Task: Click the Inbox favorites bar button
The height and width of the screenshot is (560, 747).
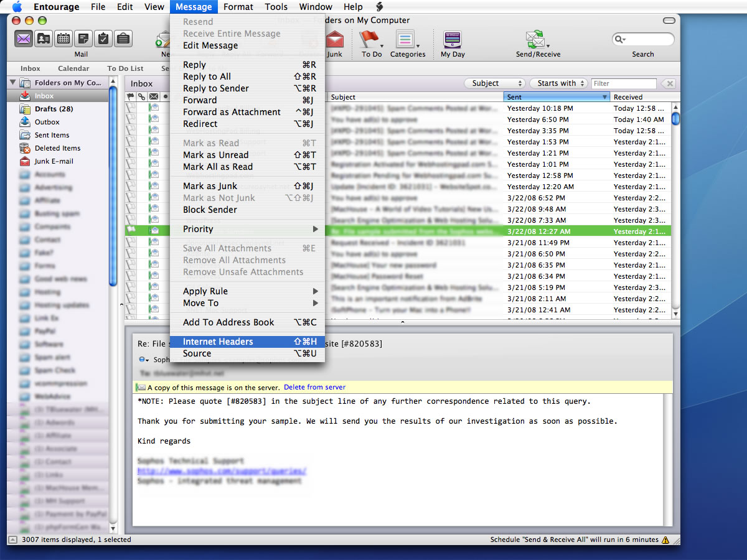Action: [31, 68]
